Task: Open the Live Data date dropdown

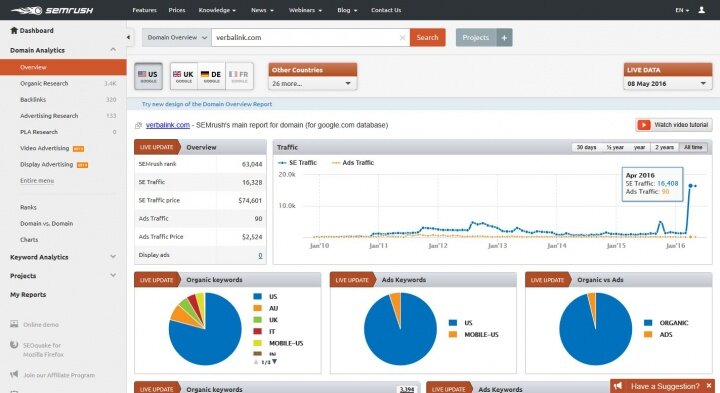Action: pos(668,84)
